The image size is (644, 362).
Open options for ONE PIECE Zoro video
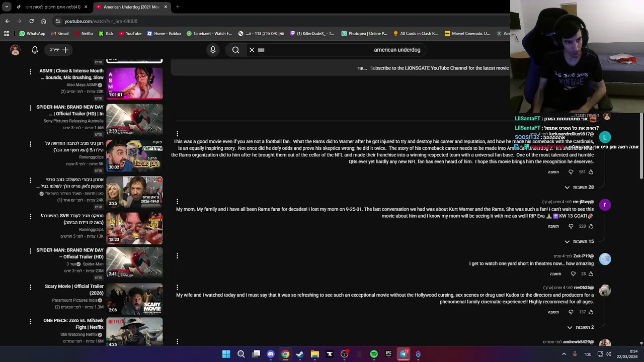[x=30, y=321]
